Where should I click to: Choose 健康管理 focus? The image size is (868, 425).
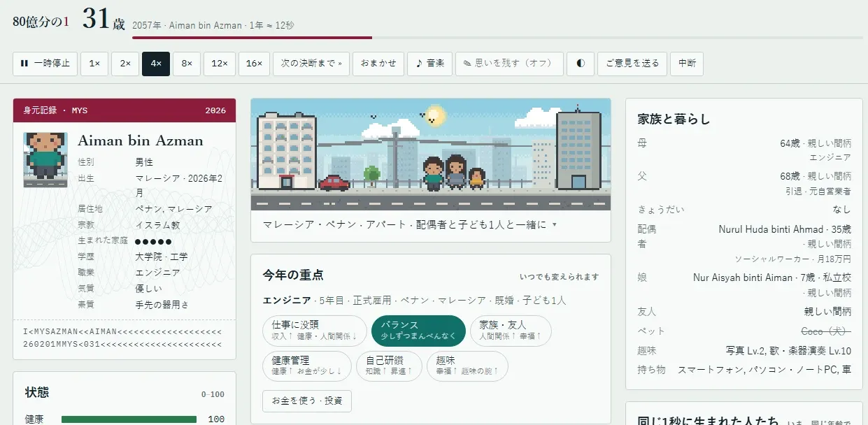307,366
